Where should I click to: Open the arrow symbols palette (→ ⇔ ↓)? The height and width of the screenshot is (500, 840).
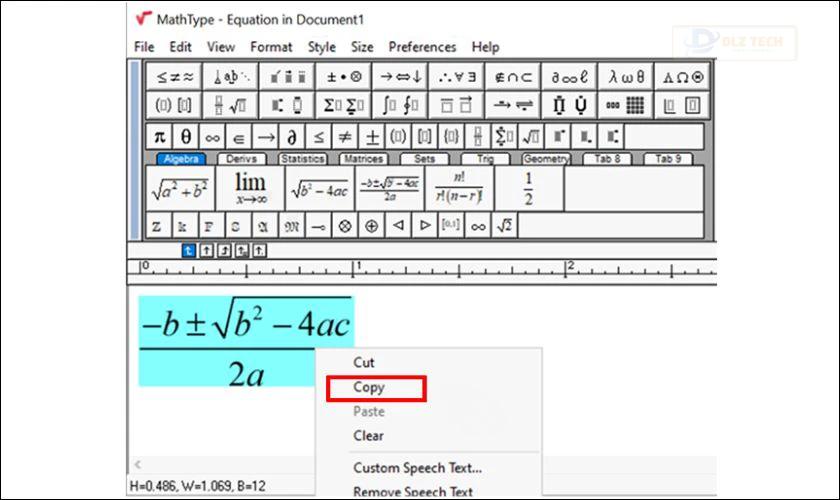pyautogui.click(x=400, y=77)
